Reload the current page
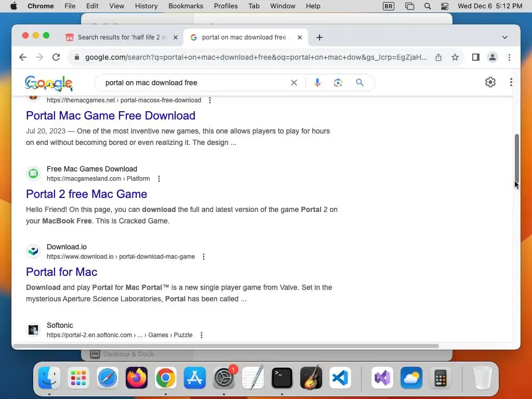Viewport: 532px width, 399px height. (56, 57)
